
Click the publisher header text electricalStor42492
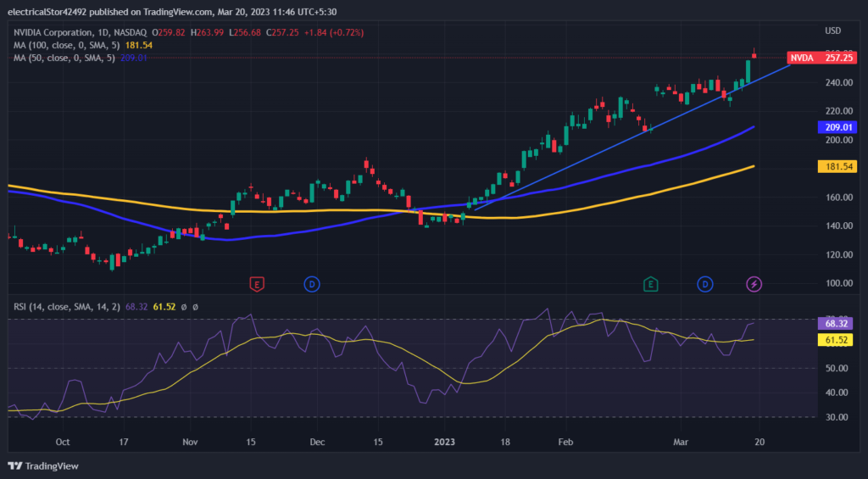click(47, 12)
